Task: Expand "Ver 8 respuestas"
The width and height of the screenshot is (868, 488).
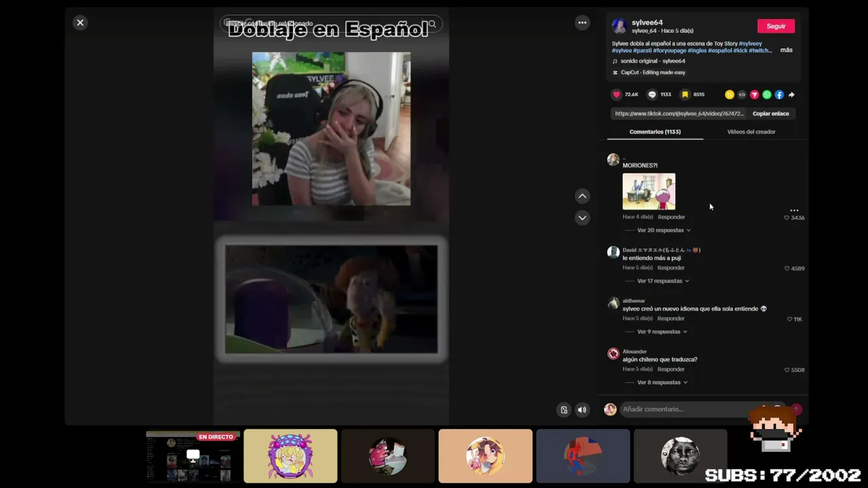Action: point(663,383)
